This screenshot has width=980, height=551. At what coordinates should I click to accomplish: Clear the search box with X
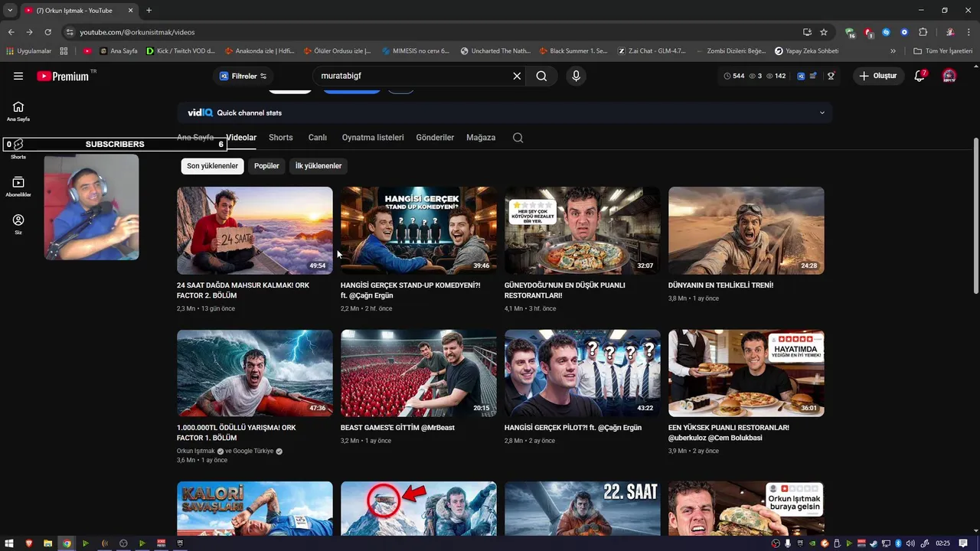tap(517, 76)
